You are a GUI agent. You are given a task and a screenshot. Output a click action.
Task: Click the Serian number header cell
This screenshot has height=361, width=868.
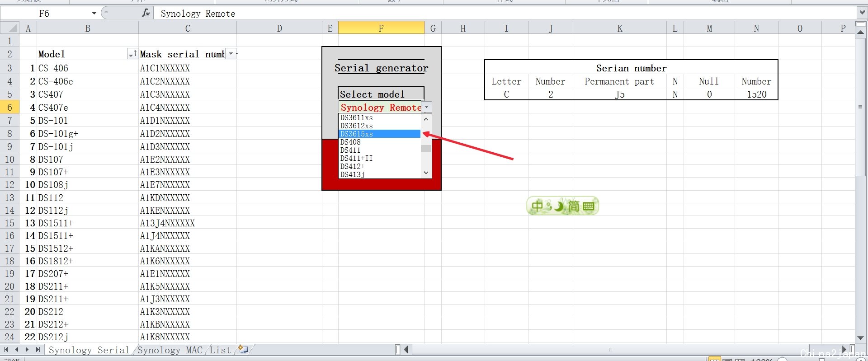click(631, 68)
